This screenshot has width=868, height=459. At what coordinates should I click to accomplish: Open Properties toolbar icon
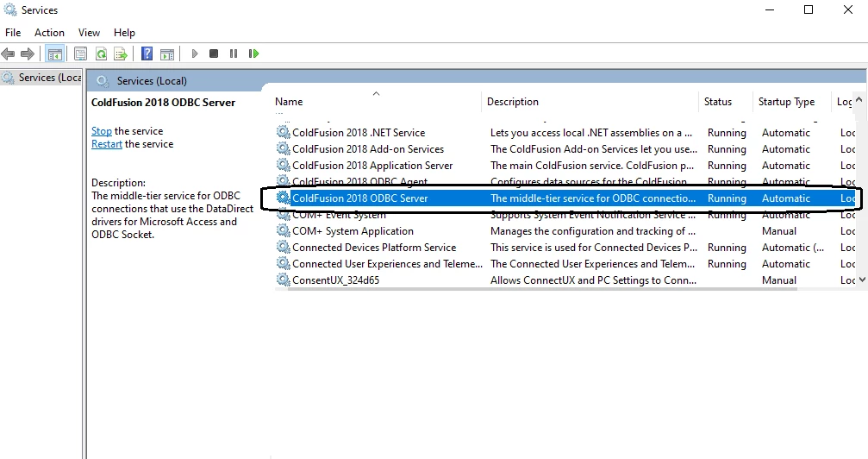(x=80, y=53)
